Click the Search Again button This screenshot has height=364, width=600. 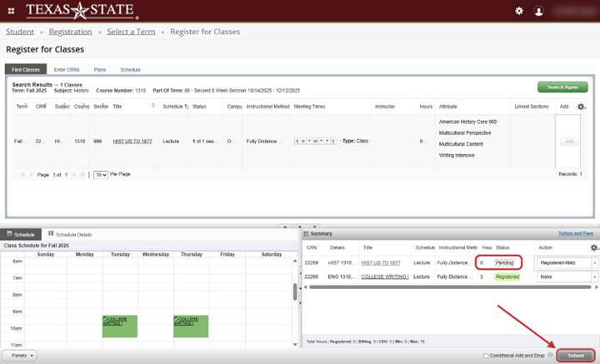[562, 87]
